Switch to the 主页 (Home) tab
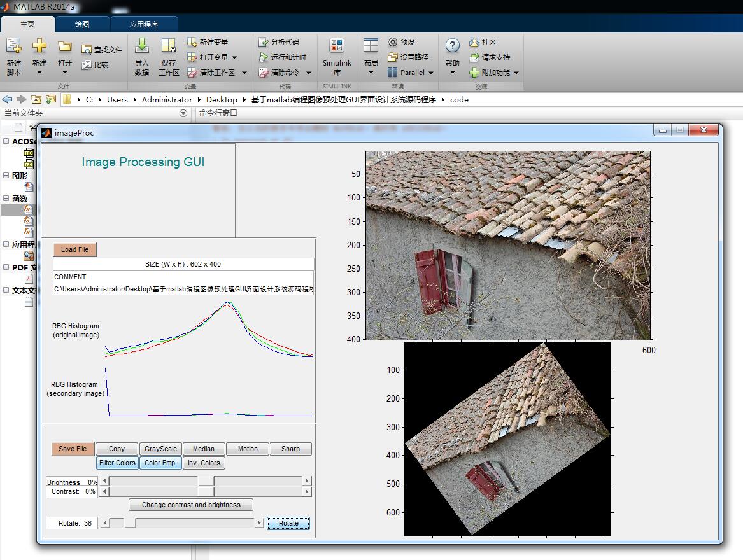743x560 pixels. 27,24
